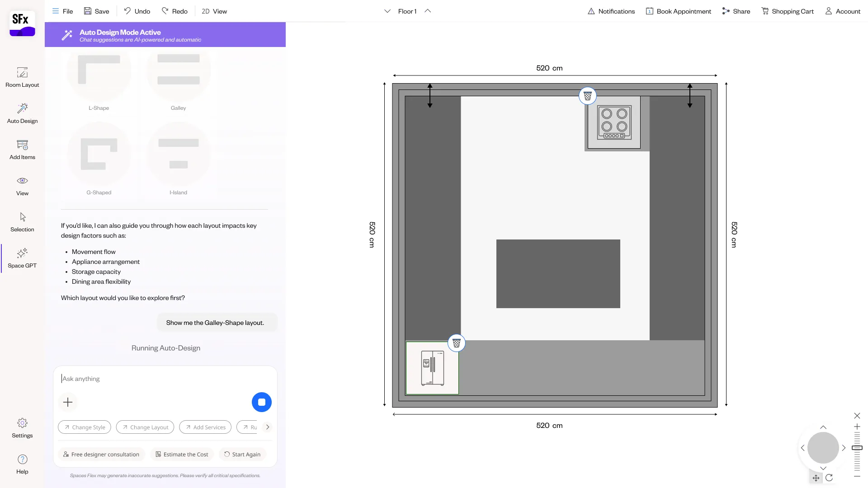The image size is (868, 488).
Task: Click the Share button
Action: (736, 11)
